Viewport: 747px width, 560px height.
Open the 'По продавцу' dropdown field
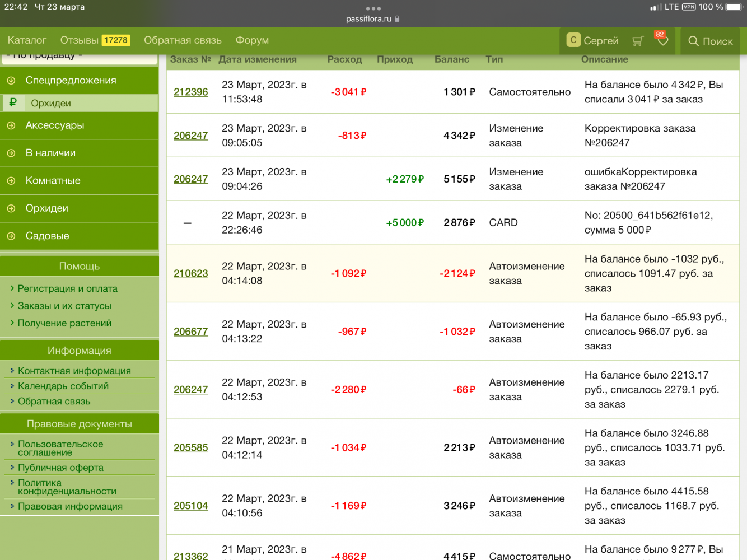(80, 57)
